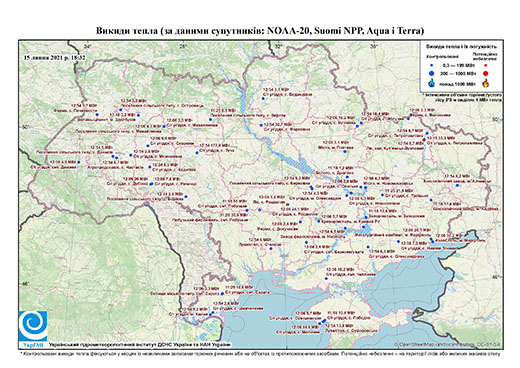Click the red marker near с. Рахнівка
The width and height of the screenshot is (520, 368).
coord(287,204)
